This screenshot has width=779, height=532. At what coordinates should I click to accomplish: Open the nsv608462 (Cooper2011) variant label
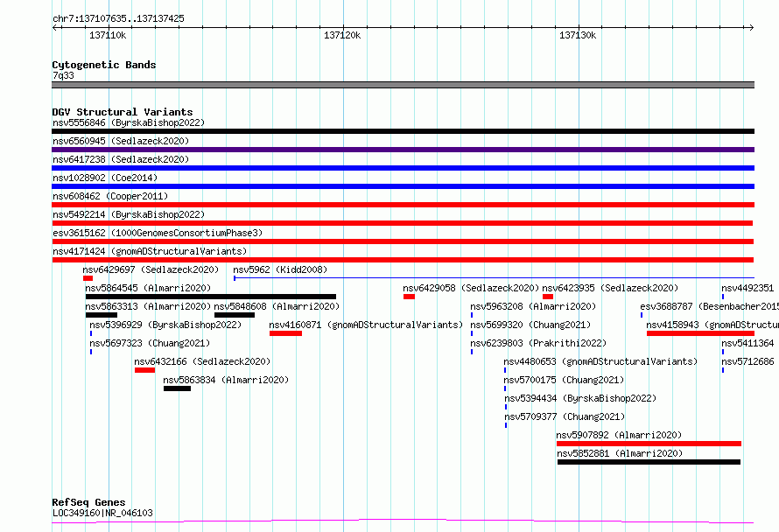110,196
